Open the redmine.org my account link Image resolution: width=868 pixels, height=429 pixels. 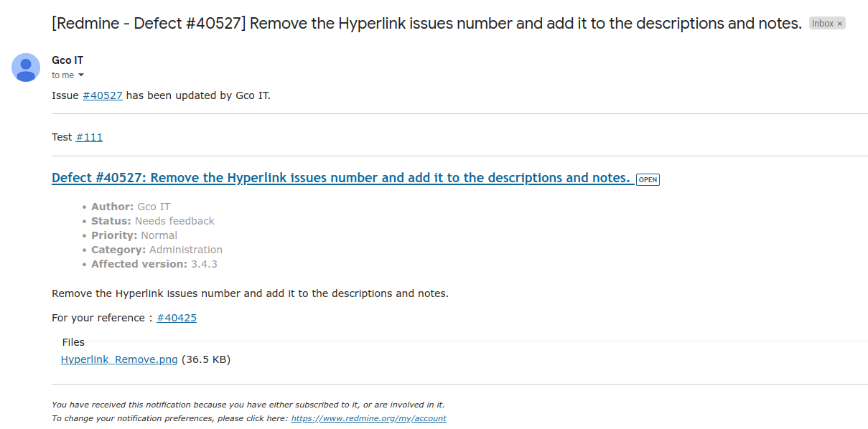tap(368, 418)
